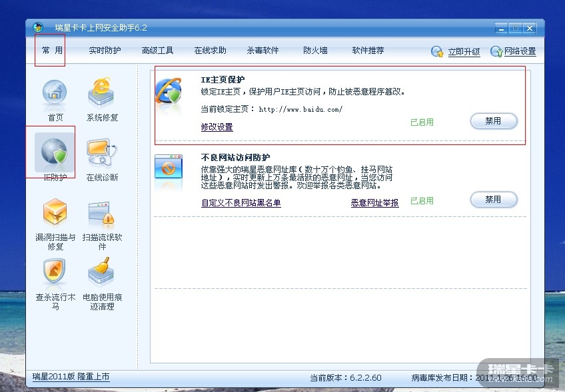This screenshot has width=565, height=392.
Task: Open the 防火墙 tab
Action: tap(315, 51)
